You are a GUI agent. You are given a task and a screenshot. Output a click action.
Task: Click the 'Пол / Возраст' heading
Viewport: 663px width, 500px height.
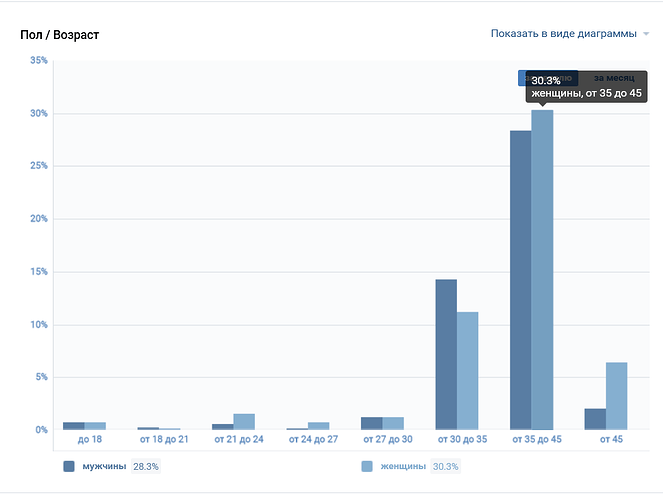[60, 35]
